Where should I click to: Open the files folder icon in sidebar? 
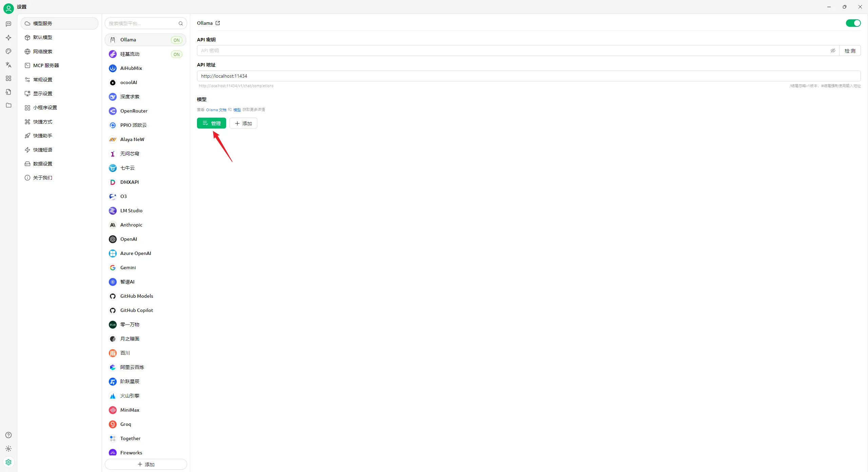[x=8, y=105]
